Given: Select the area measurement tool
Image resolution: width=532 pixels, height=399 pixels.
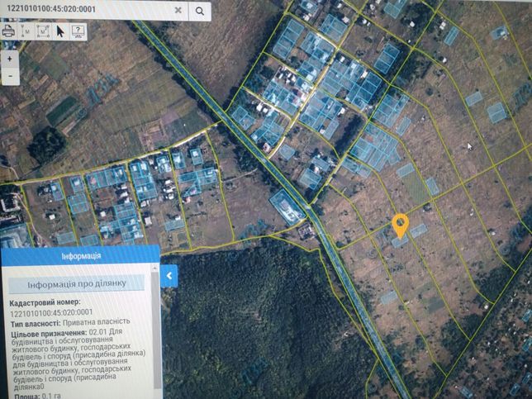Looking at the screenshot, I should 43,31.
